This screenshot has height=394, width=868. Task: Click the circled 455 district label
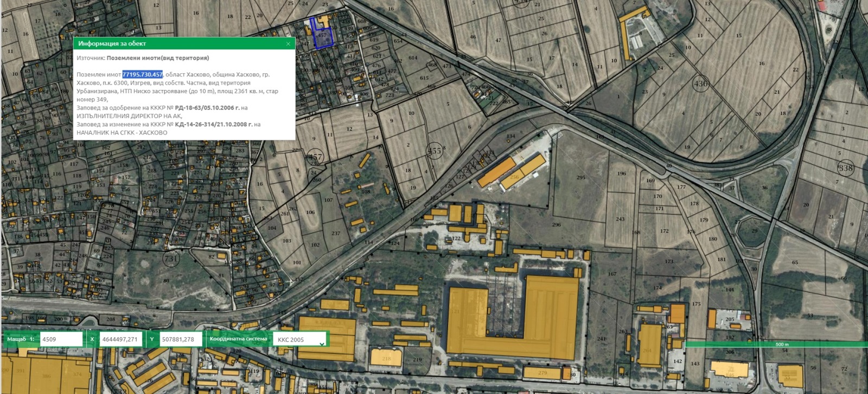tap(435, 151)
